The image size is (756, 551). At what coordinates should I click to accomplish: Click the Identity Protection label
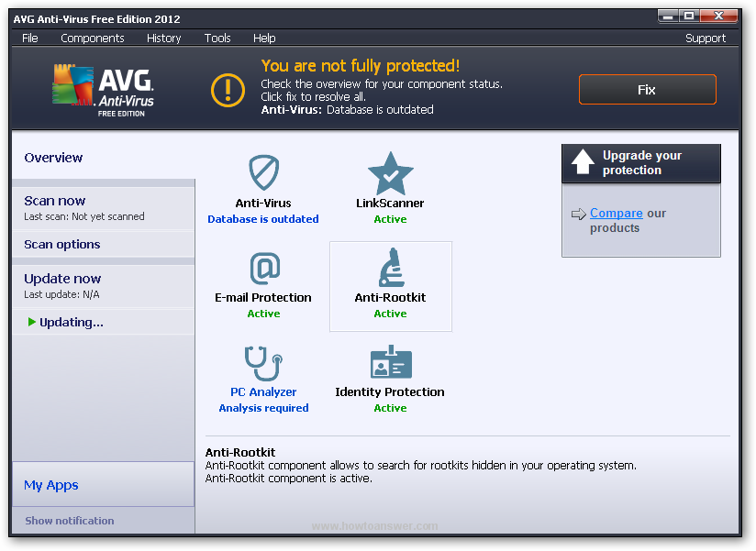click(x=390, y=392)
